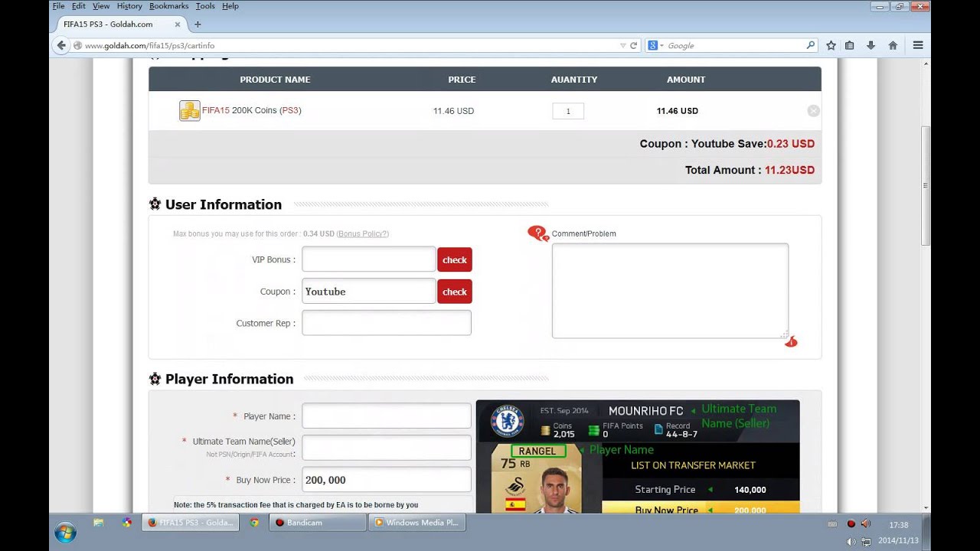Image resolution: width=980 pixels, height=551 pixels.
Task: Open the Bonus Policy link
Action: pos(363,233)
